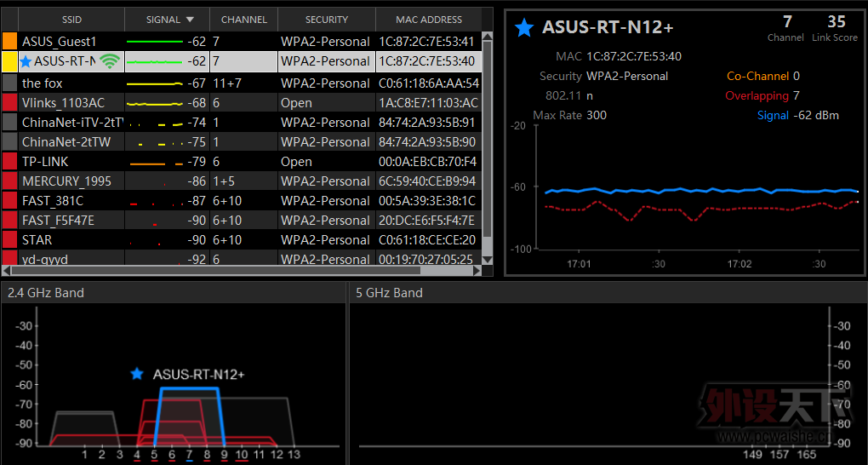Click the signal sparkline for Vlinks_1103AC
868x465 pixels.
155,104
